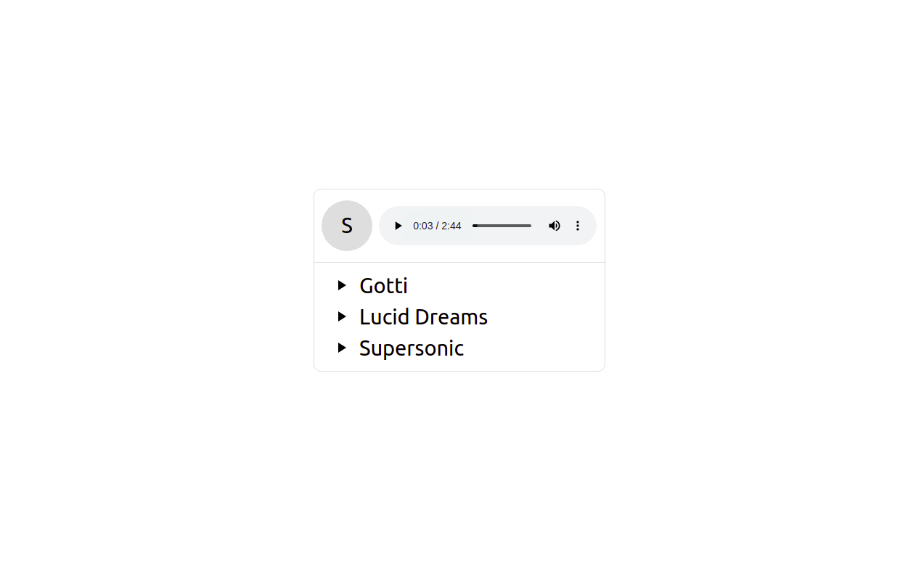This screenshot has width=924, height=577.
Task: Mute audio using the speaker icon
Action: click(555, 226)
